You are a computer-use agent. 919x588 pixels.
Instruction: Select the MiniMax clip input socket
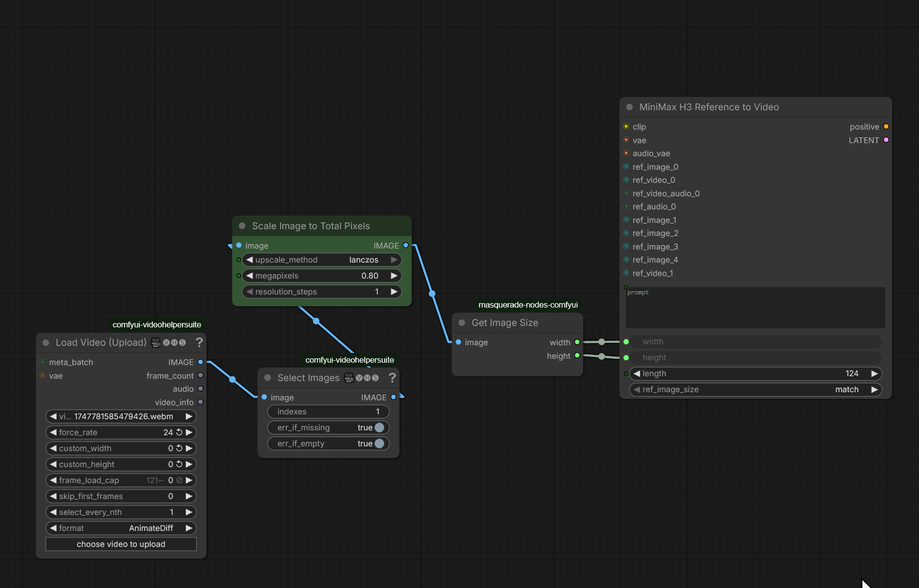pyautogui.click(x=626, y=127)
